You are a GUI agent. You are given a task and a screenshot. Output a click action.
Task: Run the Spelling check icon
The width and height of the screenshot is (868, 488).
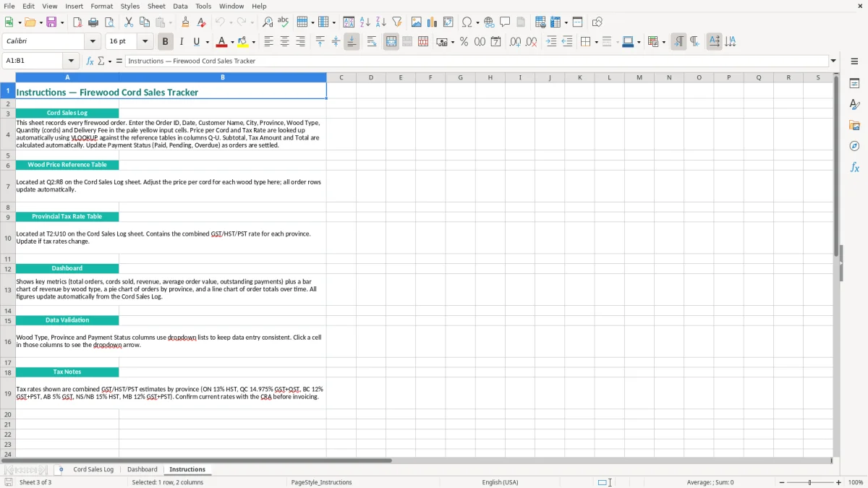(x=284, y=22)
